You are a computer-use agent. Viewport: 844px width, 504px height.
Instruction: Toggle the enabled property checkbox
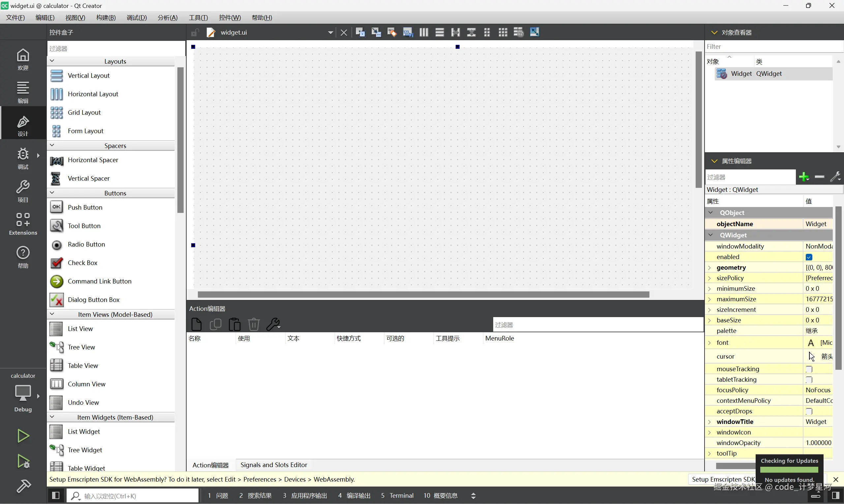809,257
